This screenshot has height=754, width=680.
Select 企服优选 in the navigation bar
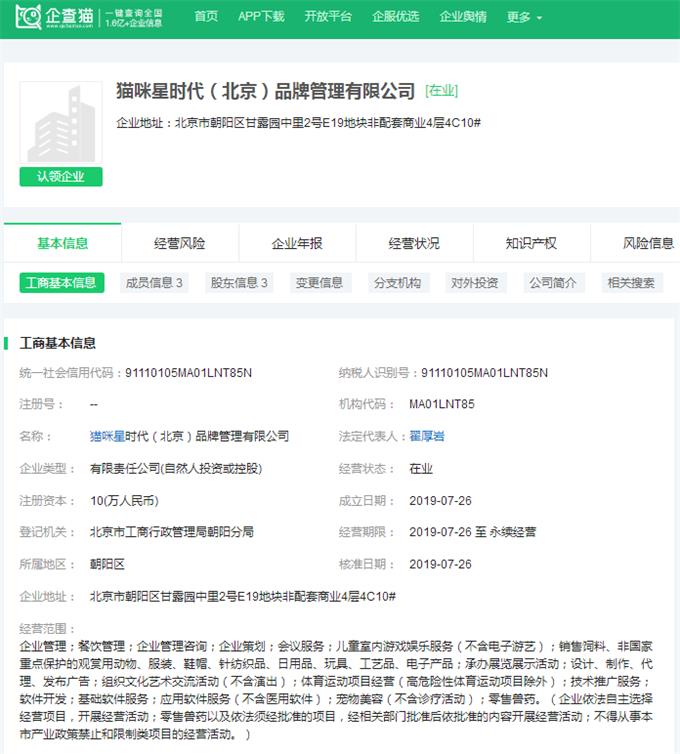point(396,17)
